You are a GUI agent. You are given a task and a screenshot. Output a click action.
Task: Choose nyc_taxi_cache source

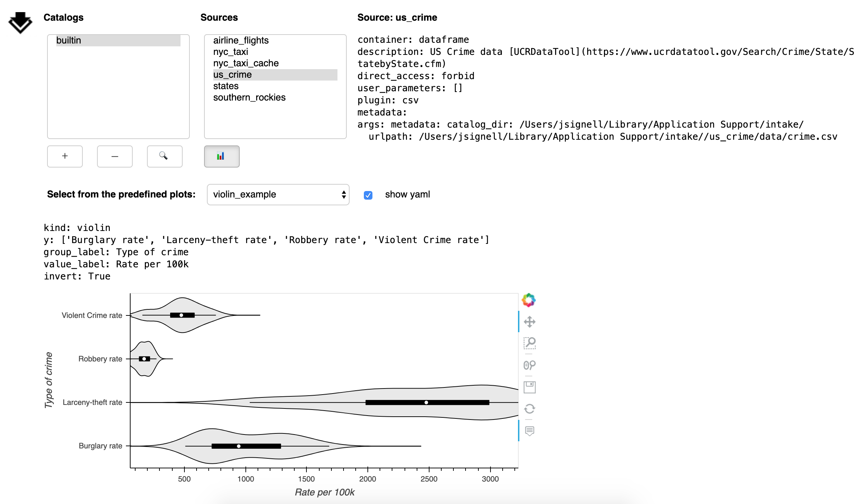pos(246,63)
